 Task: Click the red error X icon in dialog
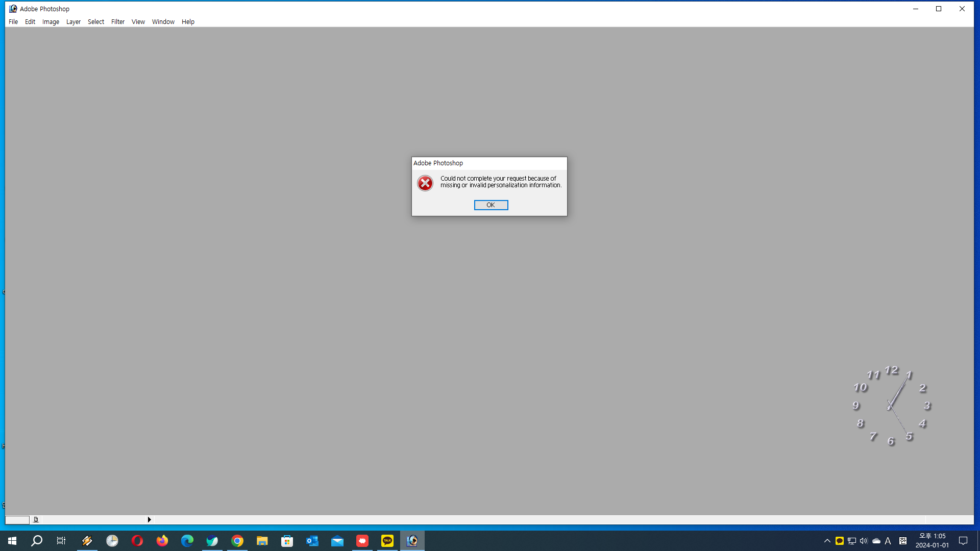click(x=425, y=183)
